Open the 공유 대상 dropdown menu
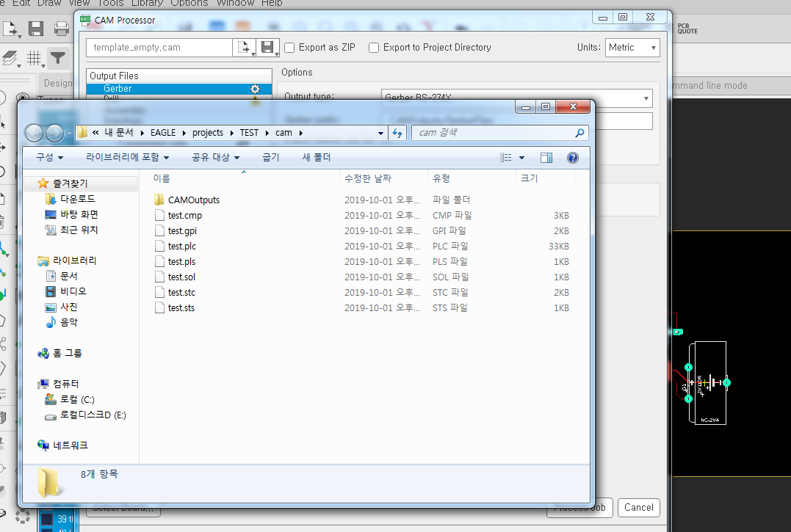The width and height of the screenshot is (791, 532). pyautogui.click(x=215, y=158)
